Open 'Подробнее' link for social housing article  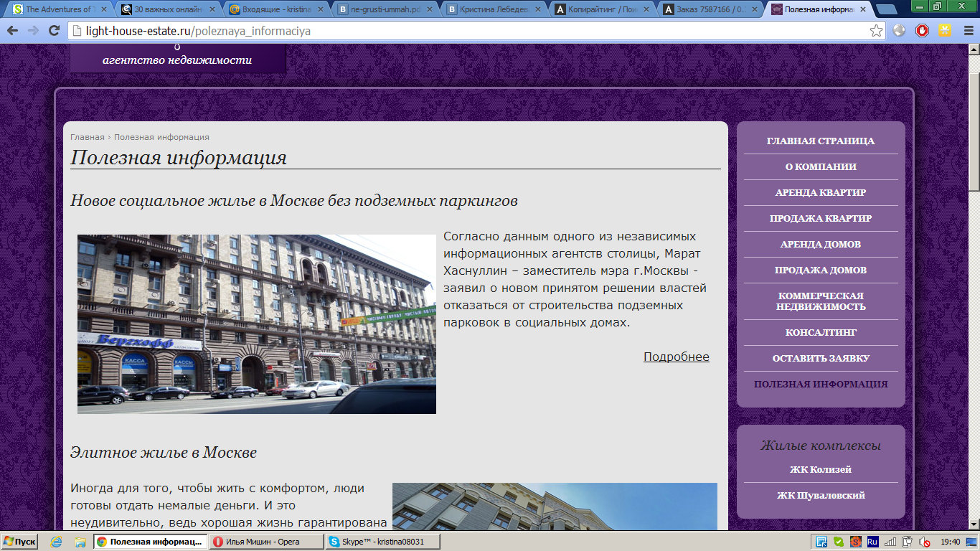(676, 357)
